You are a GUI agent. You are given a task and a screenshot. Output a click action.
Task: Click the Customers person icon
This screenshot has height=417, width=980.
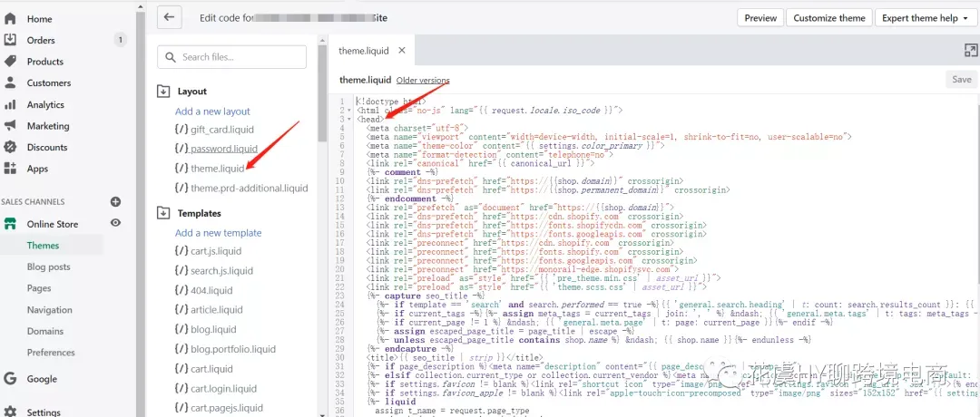tap(10, 82)
